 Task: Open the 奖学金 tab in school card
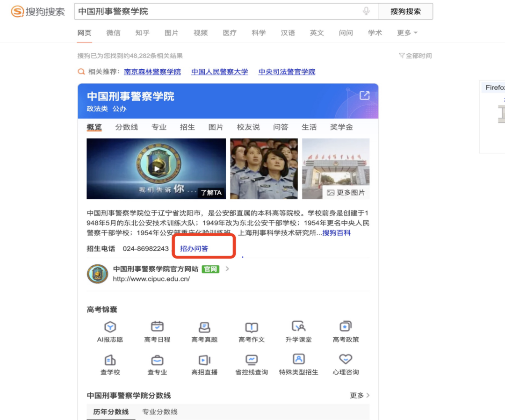341,127
